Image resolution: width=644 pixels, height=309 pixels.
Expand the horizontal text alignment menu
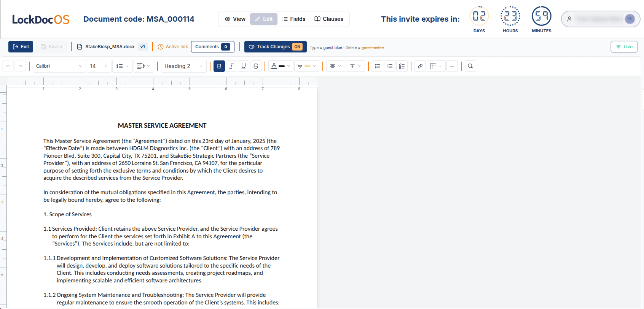[x=335, y=66]
